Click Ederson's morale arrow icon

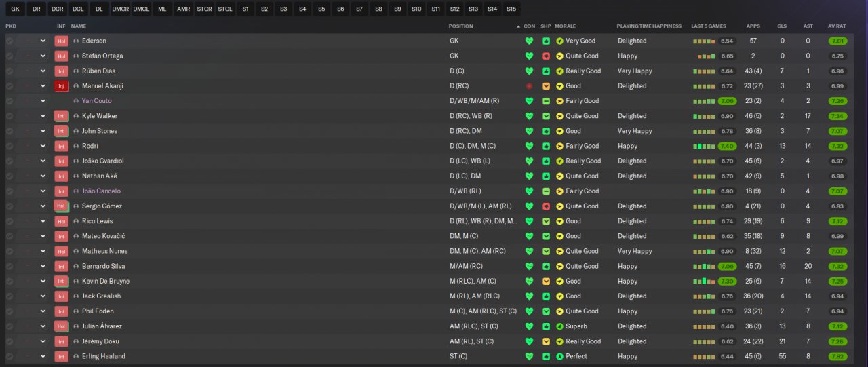point(559,41)
